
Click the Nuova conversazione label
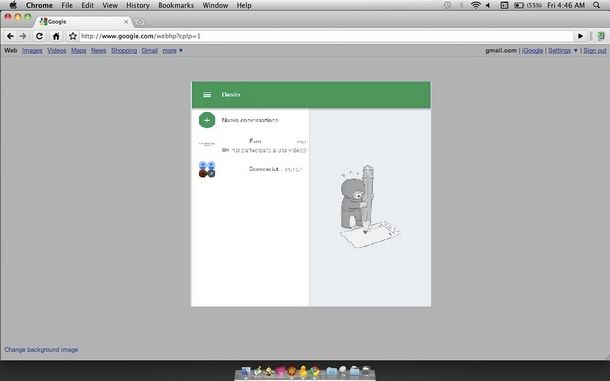(250, 120)
